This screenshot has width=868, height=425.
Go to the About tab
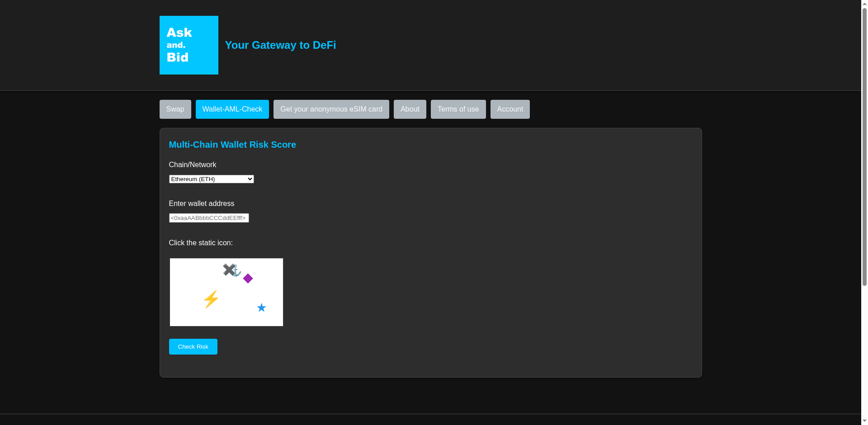(x=410, y=109)
